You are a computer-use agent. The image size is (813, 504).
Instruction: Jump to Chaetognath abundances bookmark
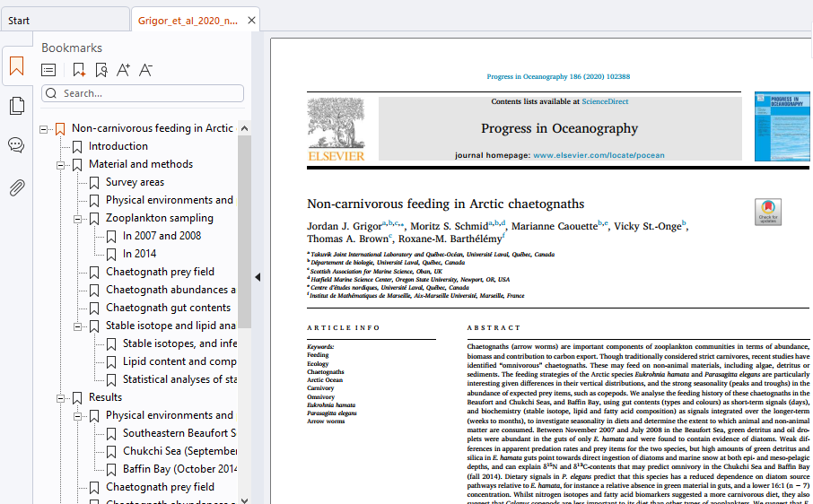pyautogui.click(x=170, y=290)
